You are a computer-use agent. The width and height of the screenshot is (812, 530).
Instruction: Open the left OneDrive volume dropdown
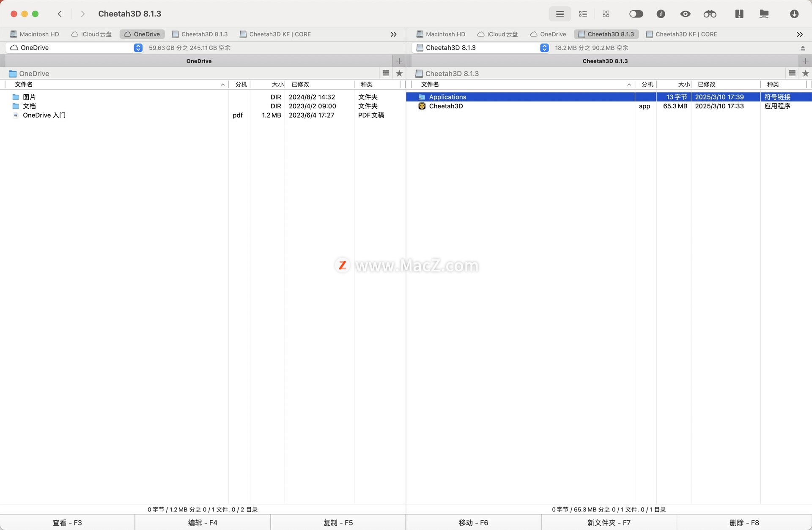pyautogui.click(x=74, y=48)
